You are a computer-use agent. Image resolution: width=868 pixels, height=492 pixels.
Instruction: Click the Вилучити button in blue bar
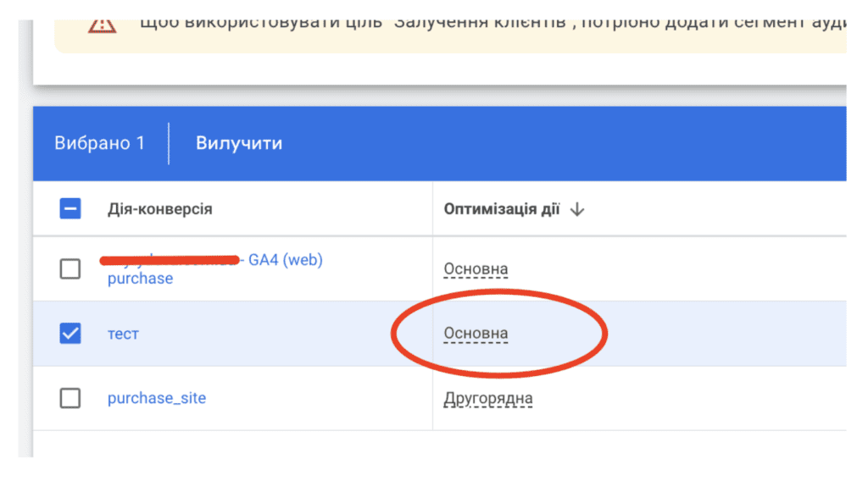pos(239,143)
